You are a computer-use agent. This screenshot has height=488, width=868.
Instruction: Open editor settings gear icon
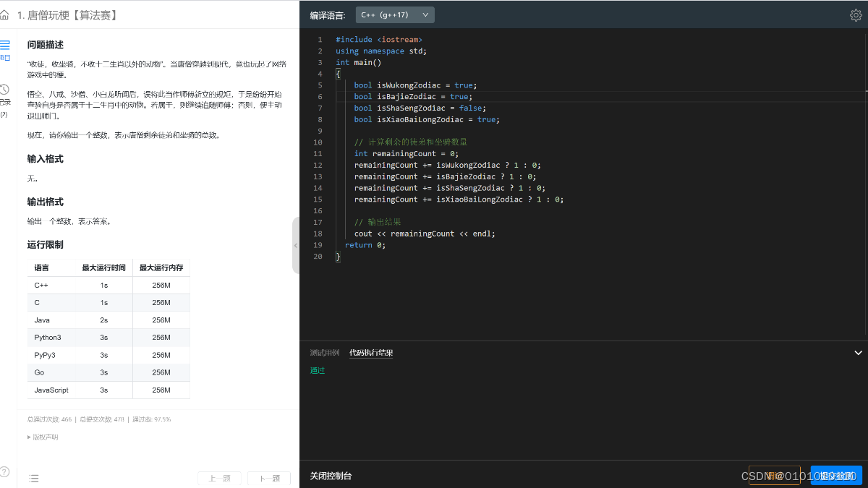(x=856, y=15)
